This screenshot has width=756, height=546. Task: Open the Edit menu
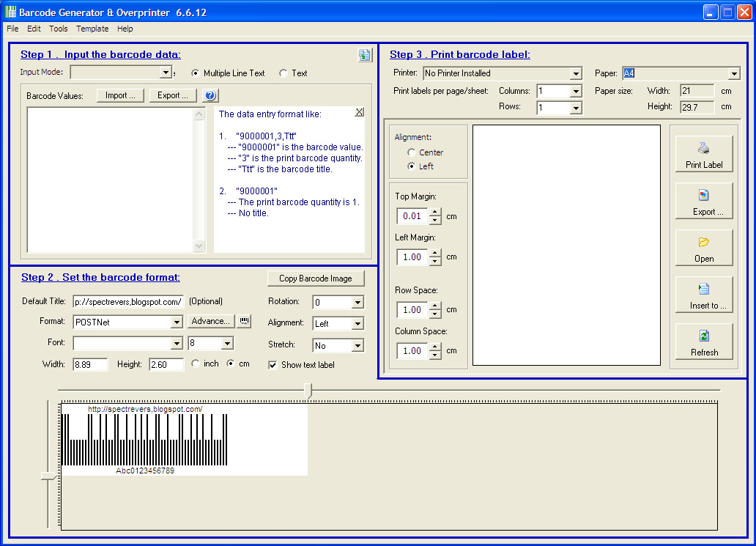click(34, 29)
